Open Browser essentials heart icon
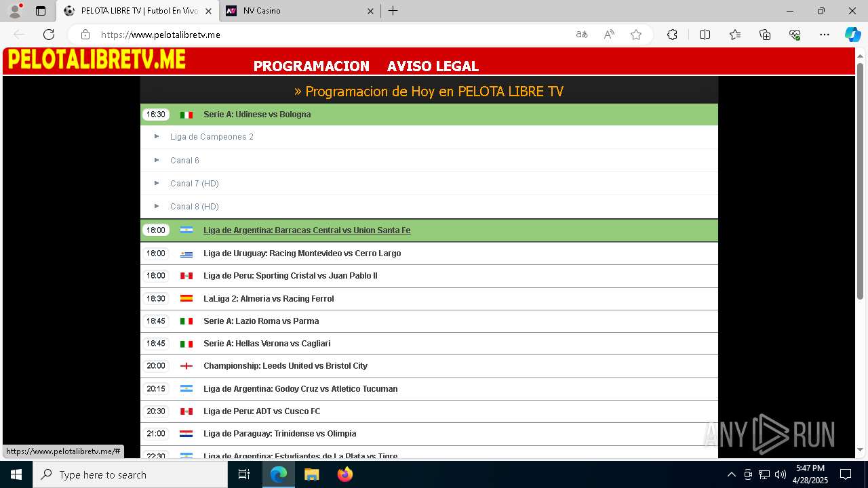This screenshot has width=868, height=488. pyautogui.click(x=795, y=35)
